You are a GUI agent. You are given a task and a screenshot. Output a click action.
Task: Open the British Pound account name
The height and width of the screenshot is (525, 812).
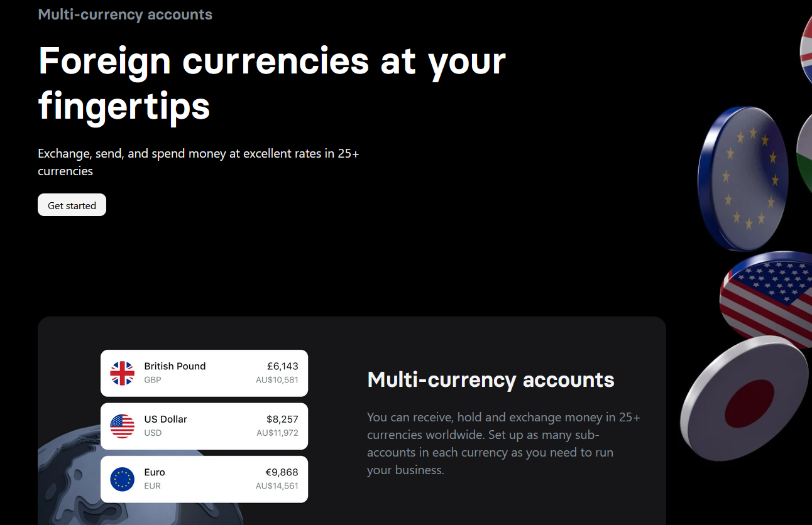175,366
